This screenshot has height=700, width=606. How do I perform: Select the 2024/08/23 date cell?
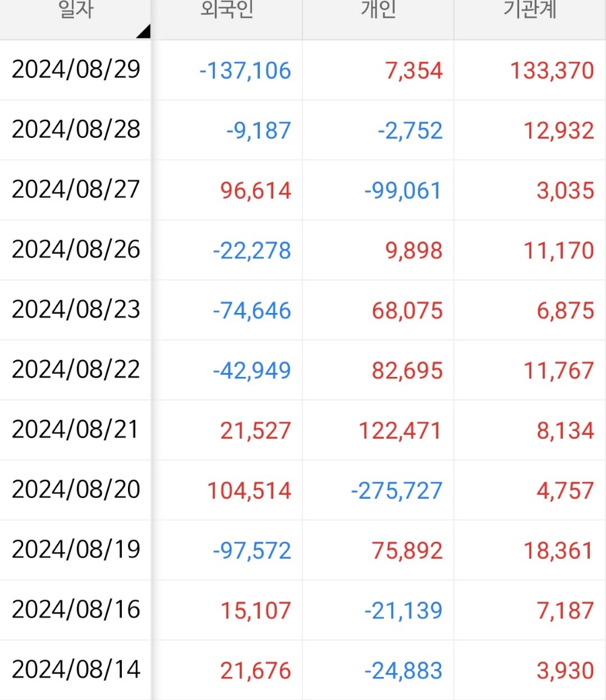(76, 310)
